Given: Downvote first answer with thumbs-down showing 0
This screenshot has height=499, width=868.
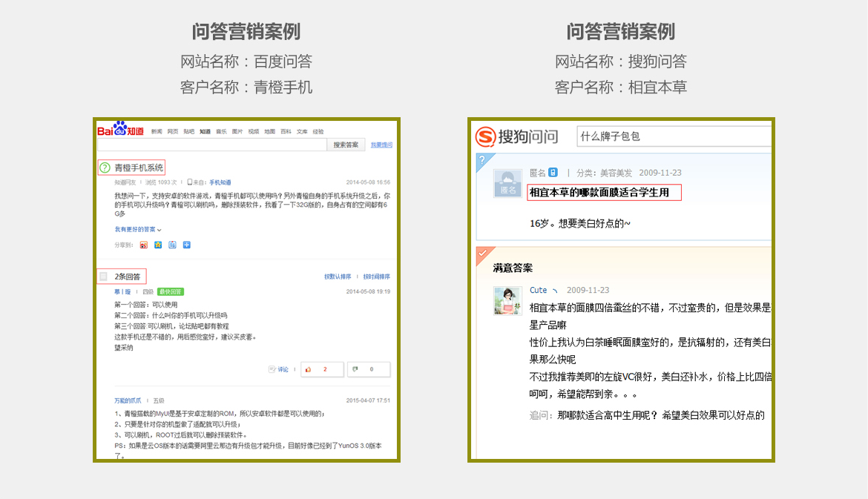Looking at the screenshot, I should [x=369, y=369].
